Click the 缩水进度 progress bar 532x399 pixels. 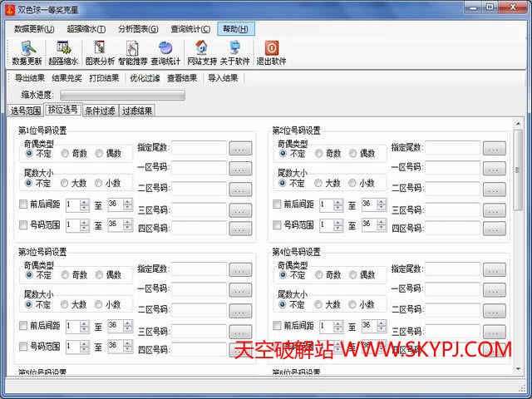click(122, 95)
